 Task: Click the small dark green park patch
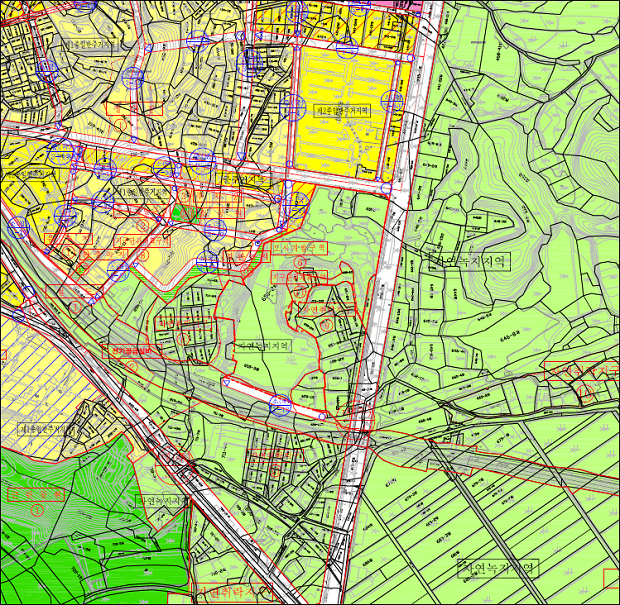[183, 212]
